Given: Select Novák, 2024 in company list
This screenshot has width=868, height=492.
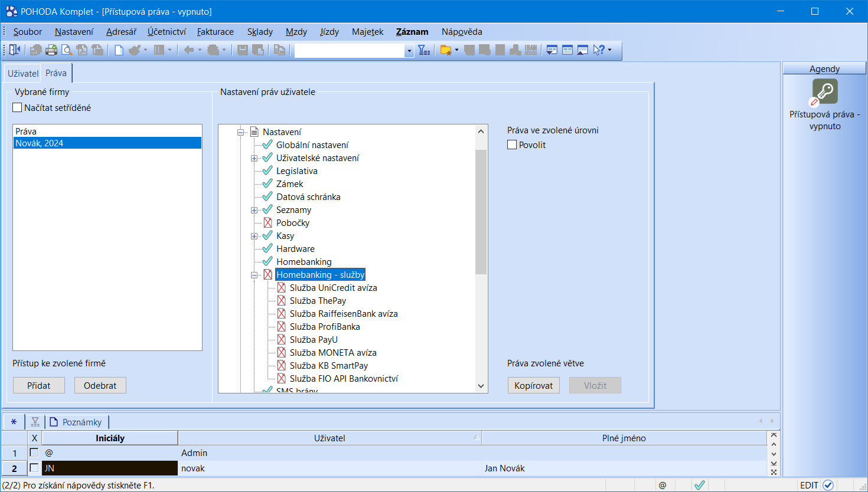Looking at the screenshot, I should click(107, 143).
